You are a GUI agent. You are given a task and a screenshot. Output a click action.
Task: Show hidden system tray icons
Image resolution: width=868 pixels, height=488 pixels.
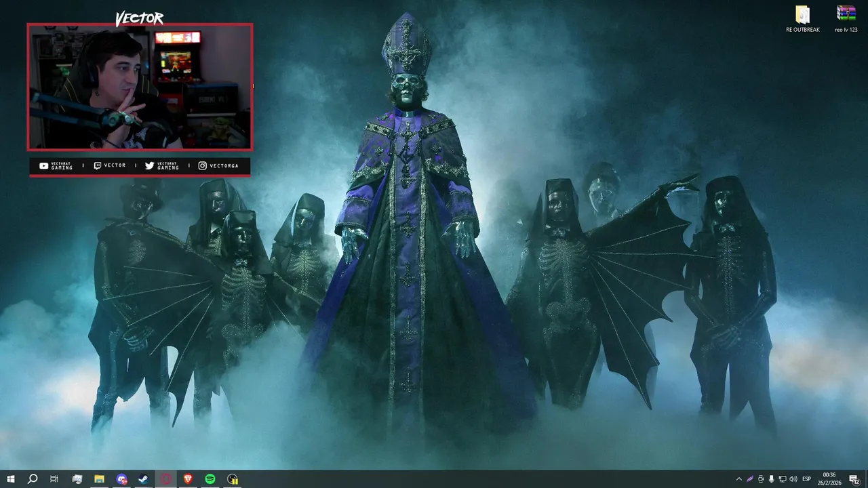point(739,479)
